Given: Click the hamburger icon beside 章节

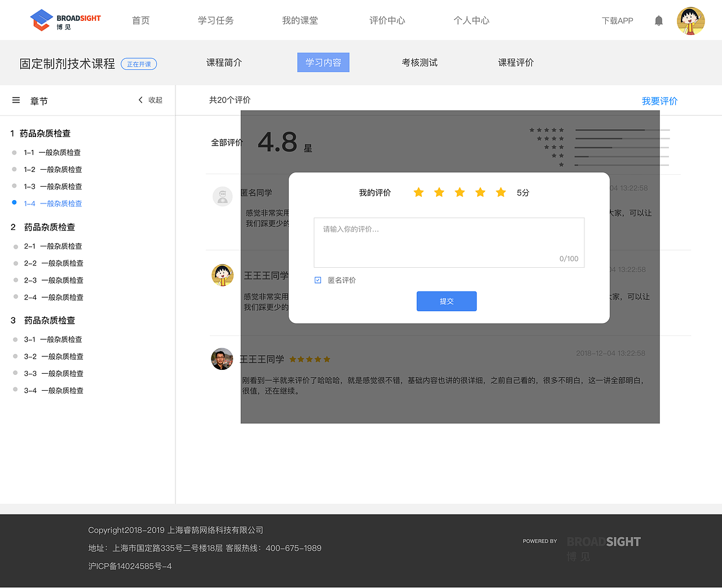Looking at the screenshot, I should (16, 100).
